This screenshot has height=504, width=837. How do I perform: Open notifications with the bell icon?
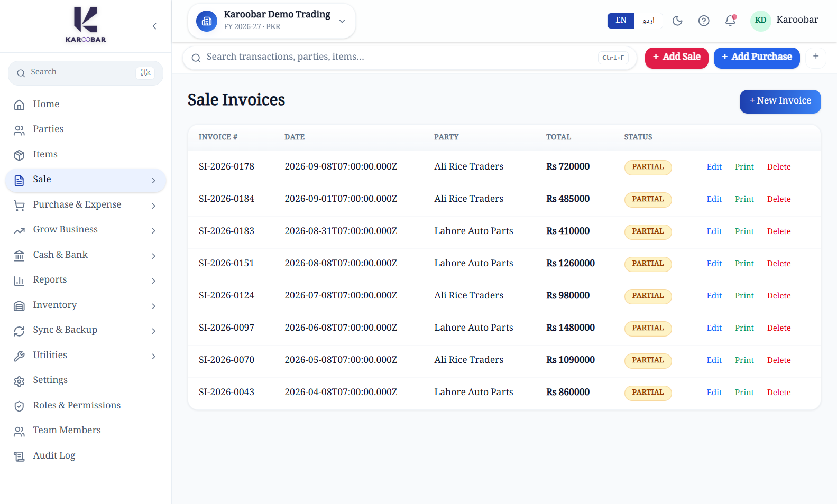pos(730,21)
